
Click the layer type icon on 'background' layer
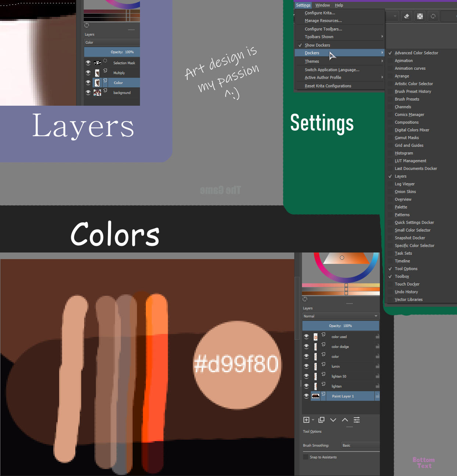(x=105, y=91)
